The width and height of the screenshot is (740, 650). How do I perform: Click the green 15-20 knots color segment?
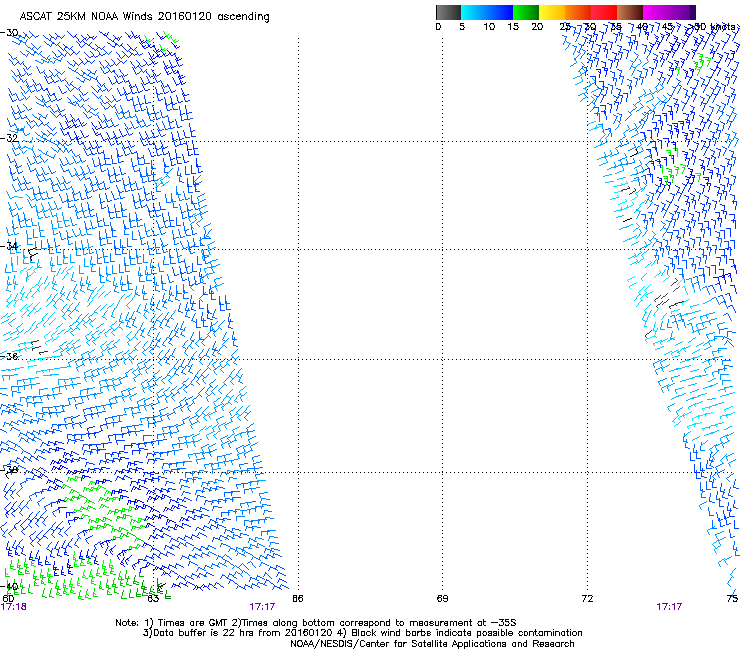526,12
